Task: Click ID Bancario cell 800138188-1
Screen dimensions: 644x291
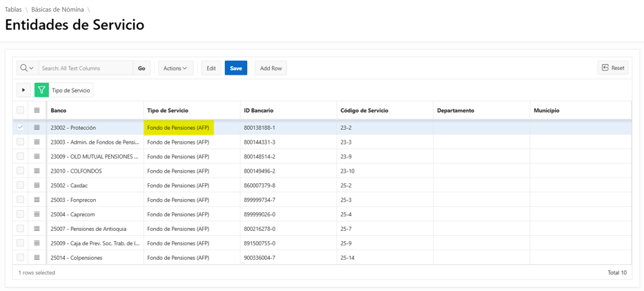Action: click(x=289, y=128)
